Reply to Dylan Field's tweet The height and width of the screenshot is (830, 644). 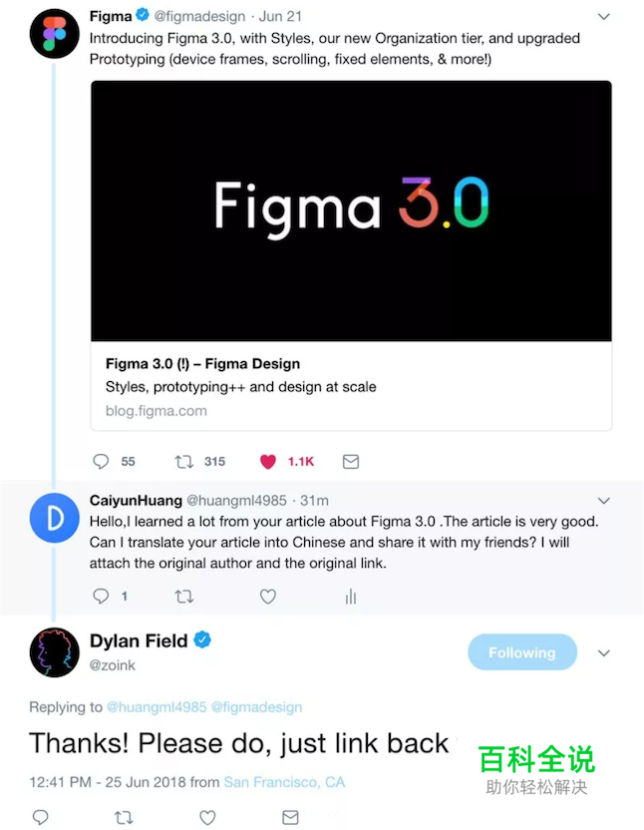(x=40, y=817)
